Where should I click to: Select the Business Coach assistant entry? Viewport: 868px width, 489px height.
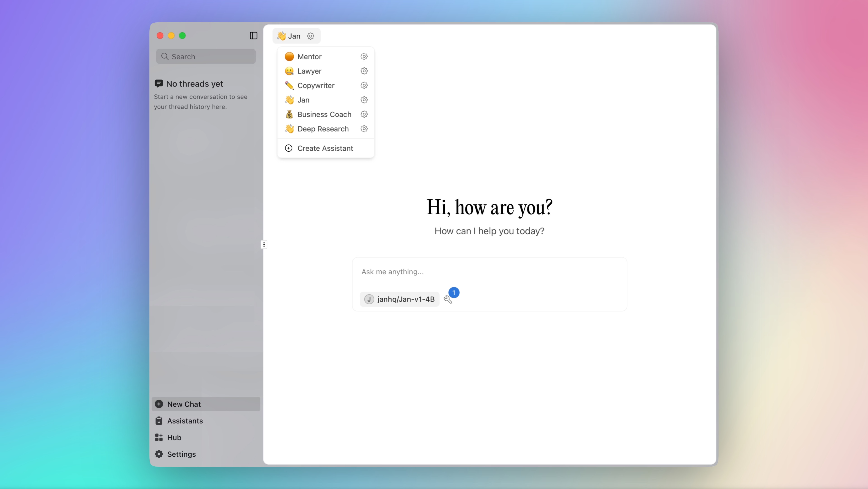324,114
